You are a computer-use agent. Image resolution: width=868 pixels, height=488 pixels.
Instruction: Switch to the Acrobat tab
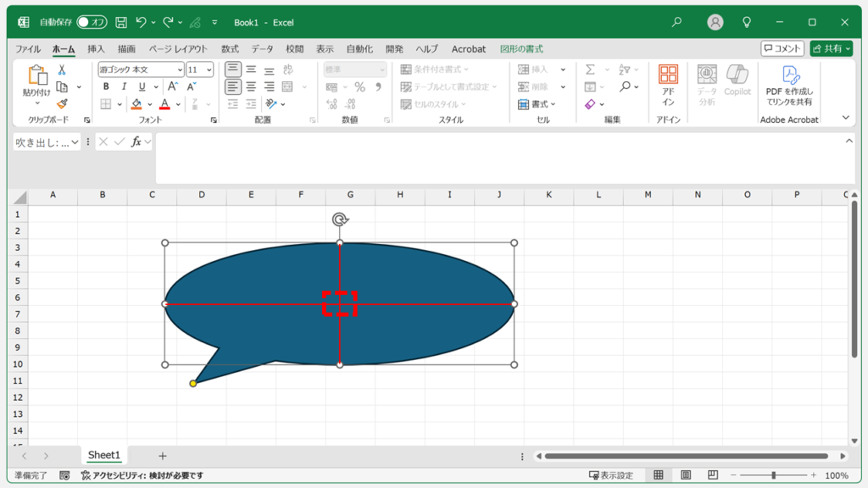pos(468,48)
